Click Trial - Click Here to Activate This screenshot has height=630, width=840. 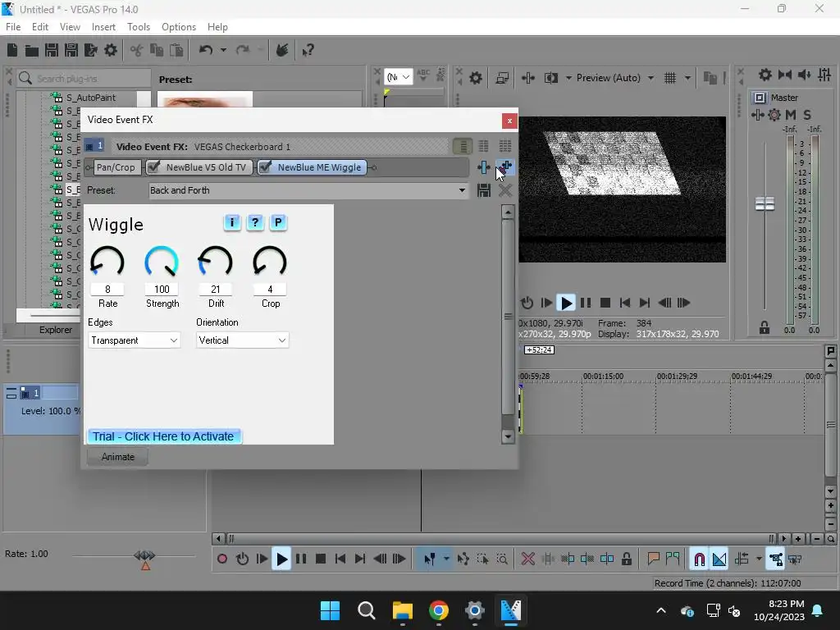164,436
